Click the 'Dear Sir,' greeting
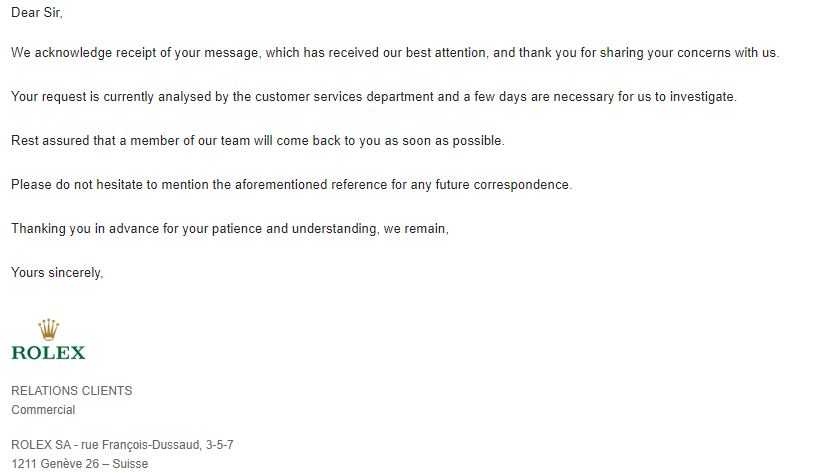The height and width of the screenshot is (473, 832). click(37, 12)
